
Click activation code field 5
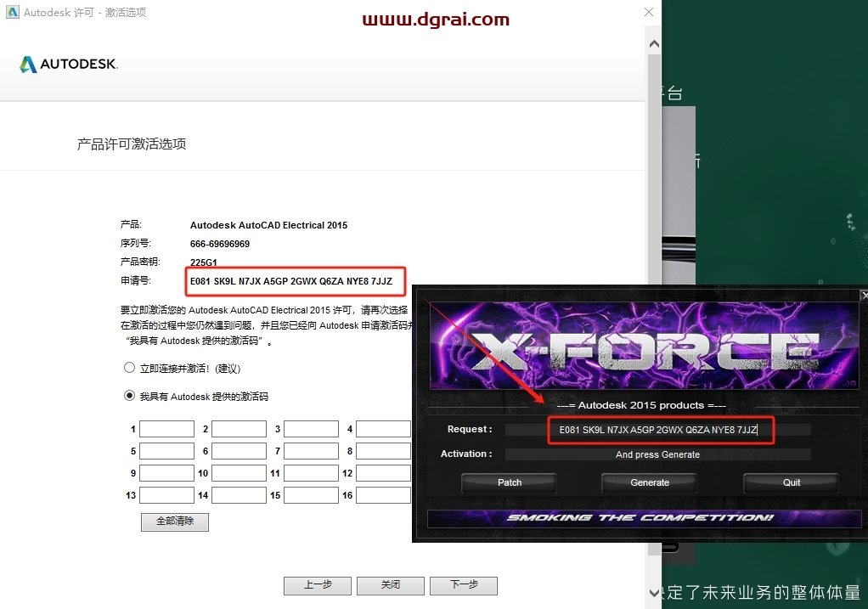[x=166, y=451]
